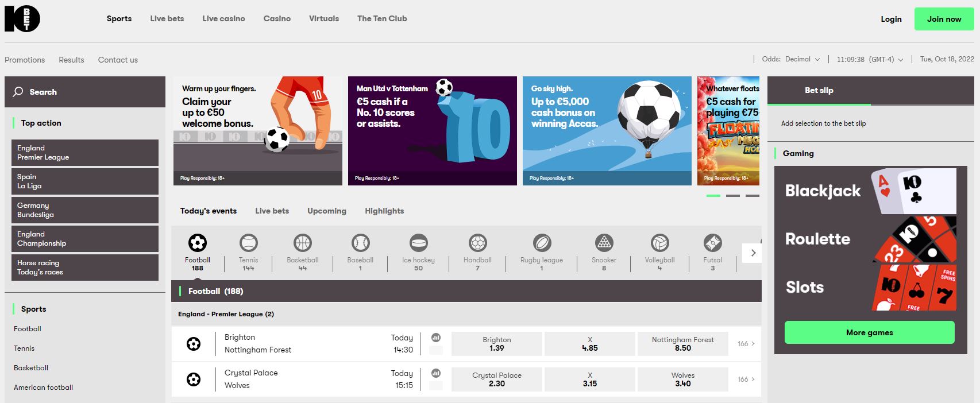Open the Odds Decimal dropdown
The width and height of the screenshot is (980, 403).
[x=791, y=59]
